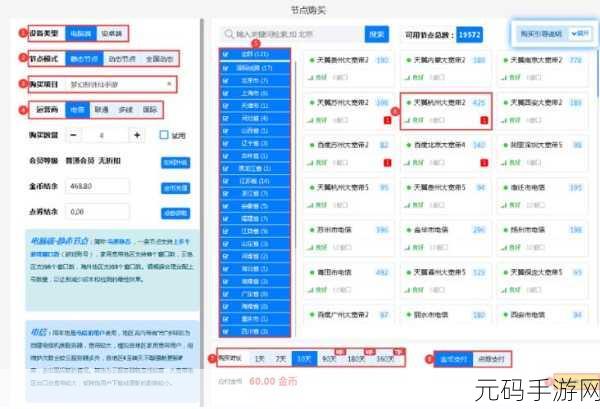The width and height of the screenshot is (600, 409).
Task: Select the 天翼内蒙大宽带2 node card
Action: tap(446, 68)
